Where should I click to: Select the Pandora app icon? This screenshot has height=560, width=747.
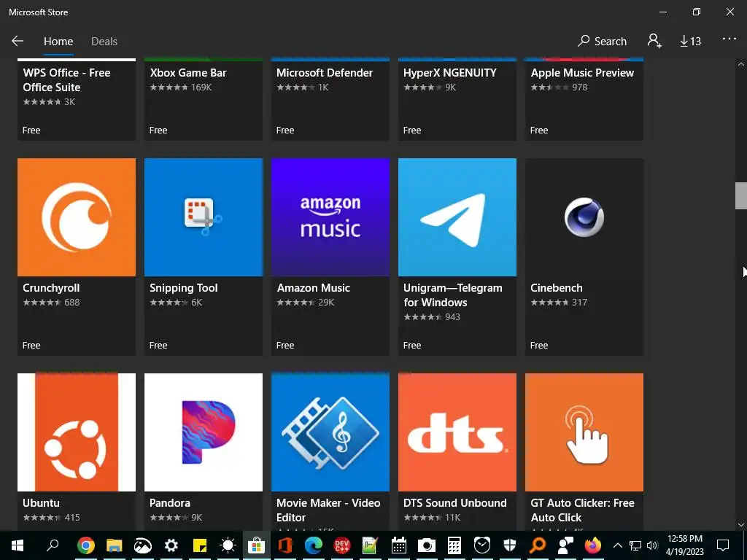click(x=204, y=432)
